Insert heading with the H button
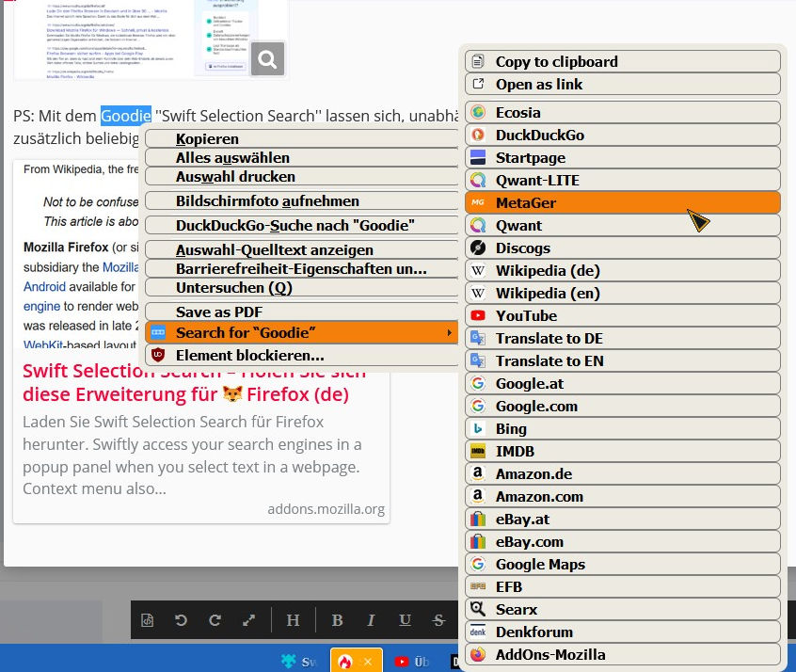796x672 pixels. pos(293,620)
